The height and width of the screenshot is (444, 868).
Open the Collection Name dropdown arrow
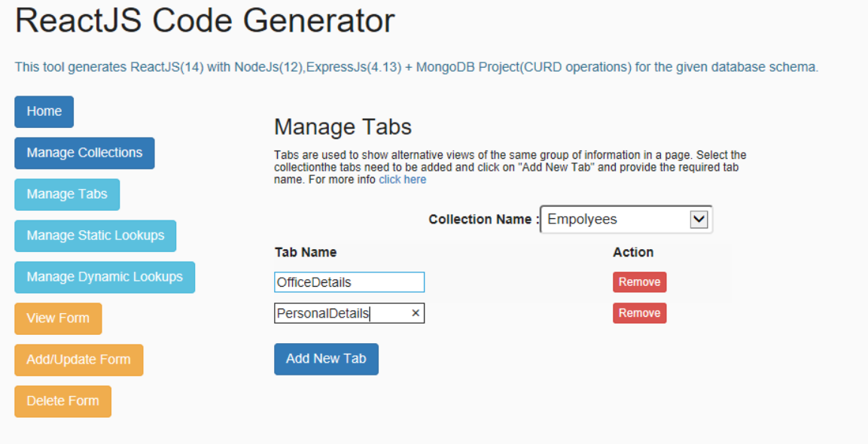tap(699, 219)
